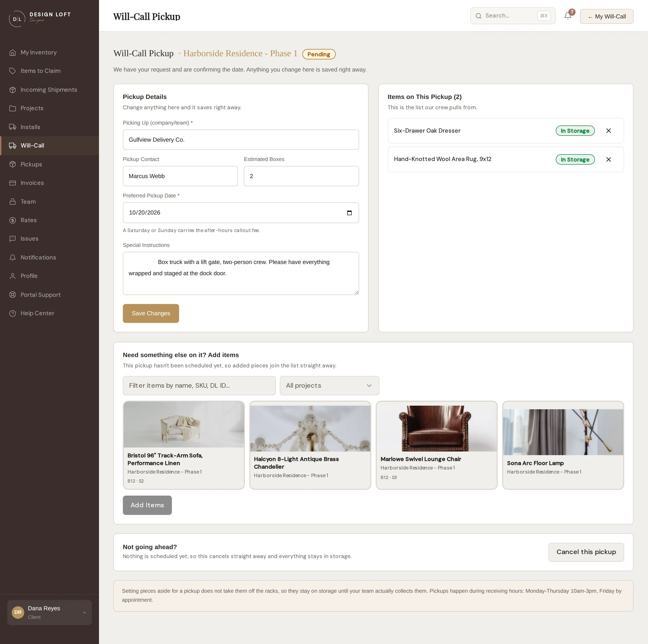Click the Harborside Residence - Phase 1 title
Image resolution: width=648 pixels, height=644 pixels.
pyautogui.click(x=240, y=53)
